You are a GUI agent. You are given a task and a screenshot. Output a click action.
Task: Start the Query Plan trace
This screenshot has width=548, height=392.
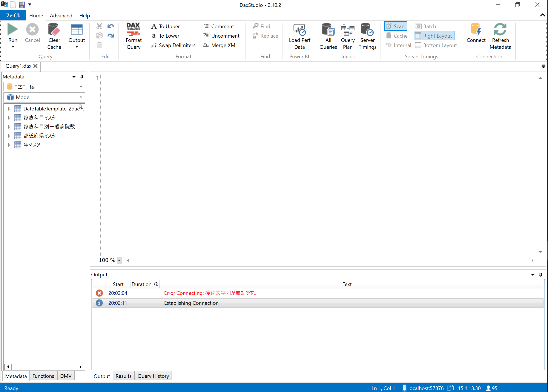click(x=347, y=36)
